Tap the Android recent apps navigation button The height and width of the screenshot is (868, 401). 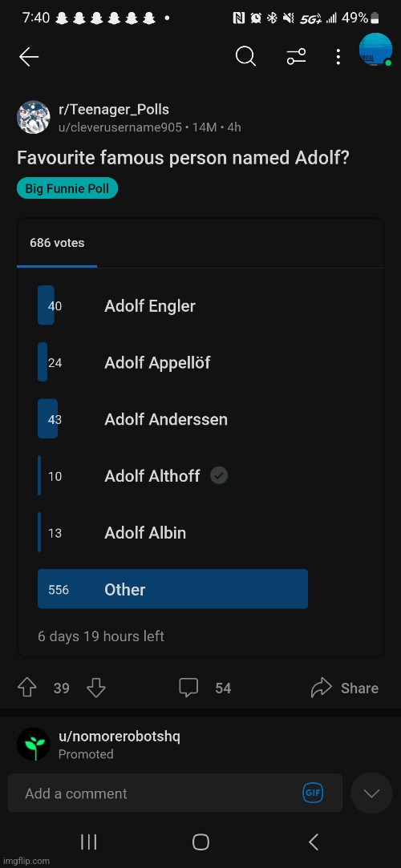(88, 842)
